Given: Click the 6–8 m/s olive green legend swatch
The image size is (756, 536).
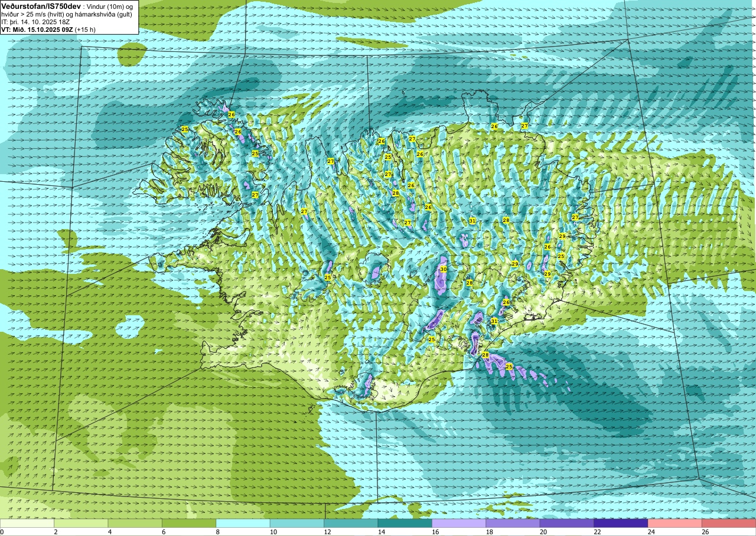Looking at the screenshot, I should point(189,523).
